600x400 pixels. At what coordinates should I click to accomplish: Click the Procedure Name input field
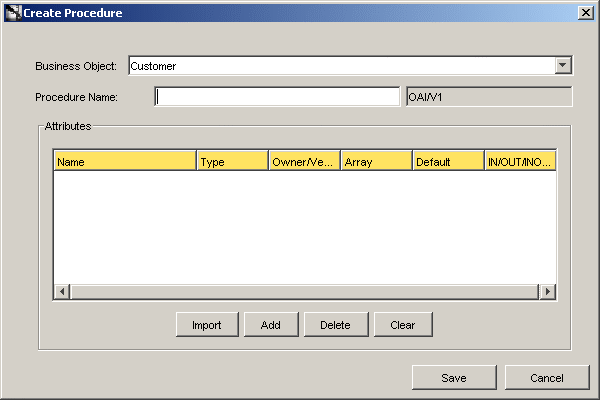(277, 97)
